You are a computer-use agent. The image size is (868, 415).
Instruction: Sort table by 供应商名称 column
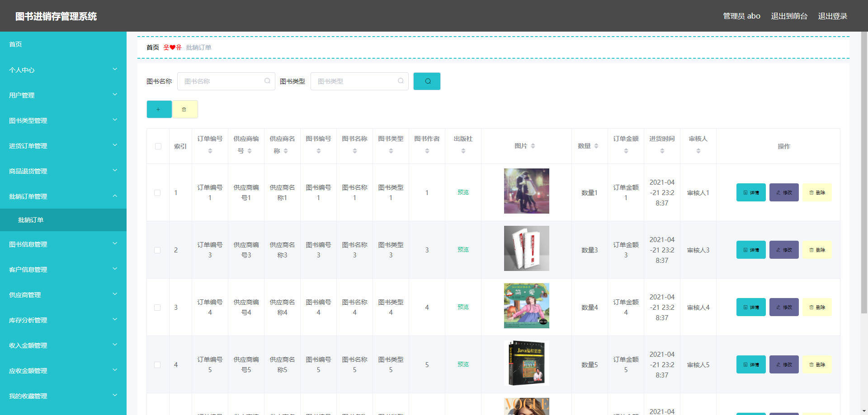pyautogui.click(x=286, y=151)
